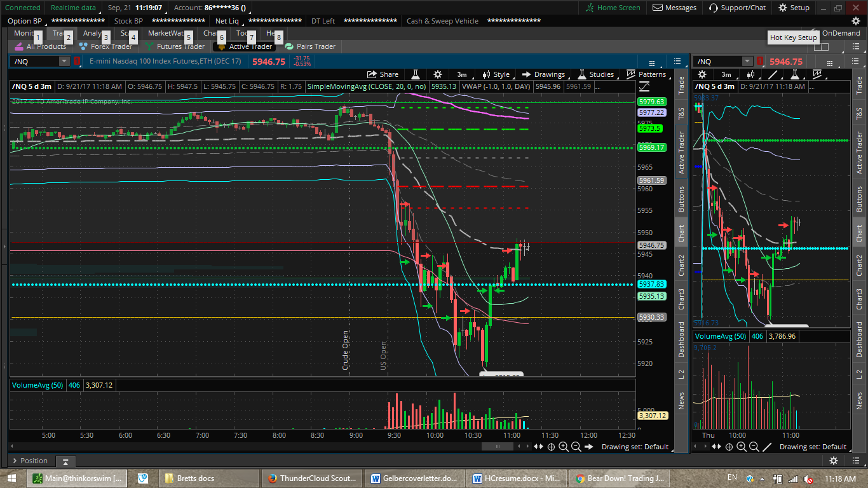Switch to Chrome Bear Down taskbar window
The width and height of the screenshot is (868, 488).
[x=620, y=478]
